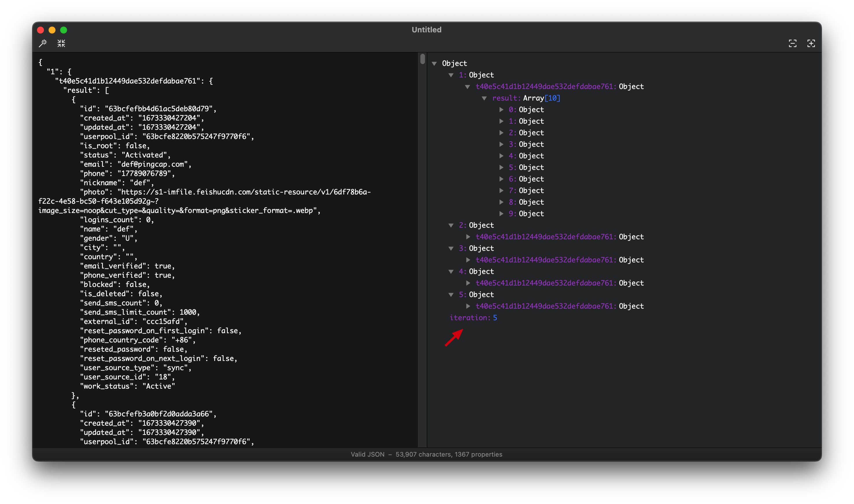Expand array item 9: Object
Screen dimensions: 854x504
501,214
